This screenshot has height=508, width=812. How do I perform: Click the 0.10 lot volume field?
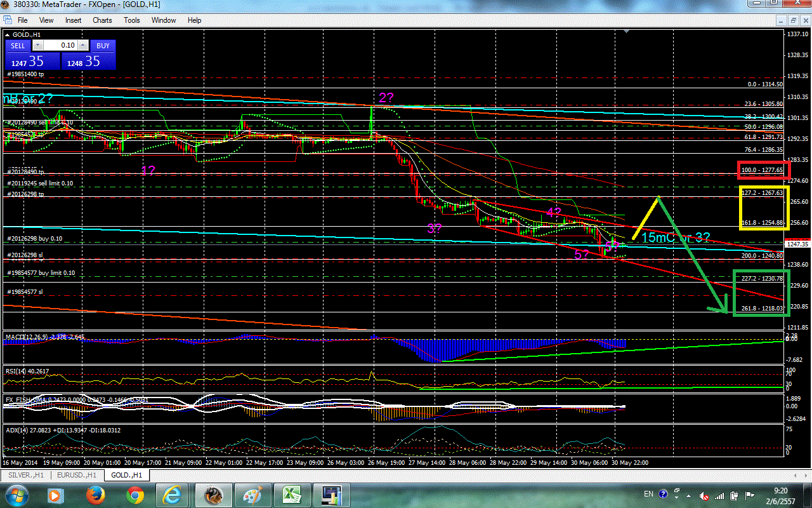[x=60, y=46]
